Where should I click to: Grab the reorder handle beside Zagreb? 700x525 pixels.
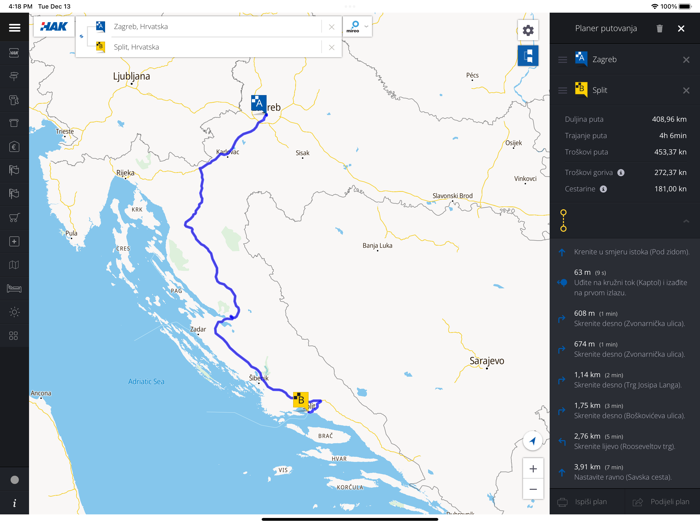(562, 59)
